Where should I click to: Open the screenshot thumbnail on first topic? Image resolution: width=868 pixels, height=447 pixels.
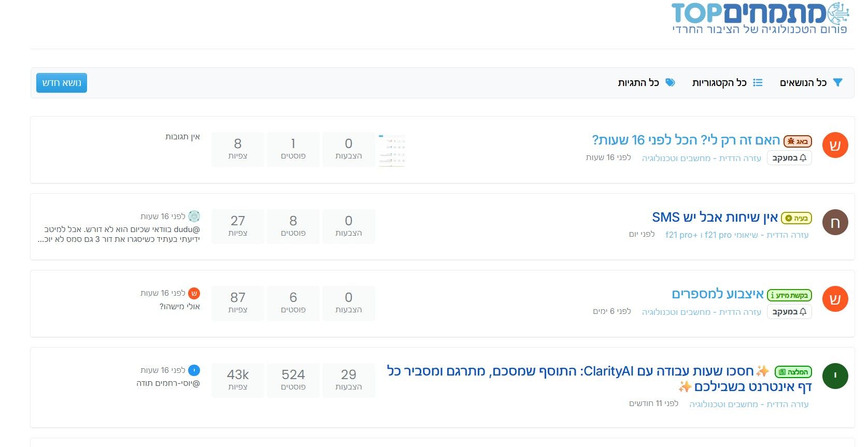[x=392, y=150]
